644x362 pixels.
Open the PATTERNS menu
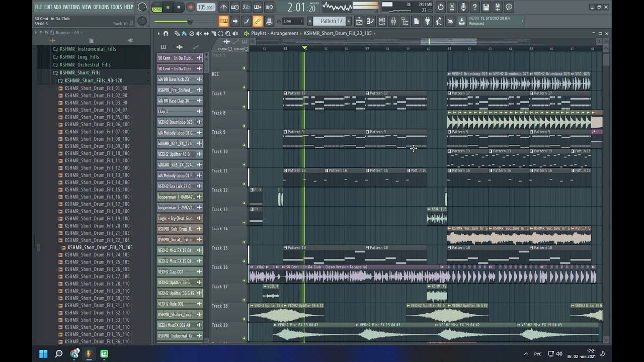pos(71,7)
